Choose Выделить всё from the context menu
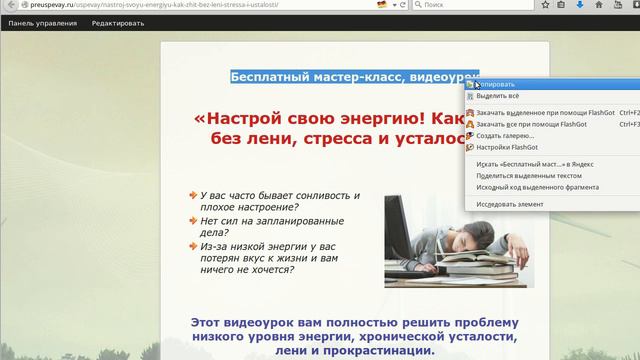 click(553, 96)
